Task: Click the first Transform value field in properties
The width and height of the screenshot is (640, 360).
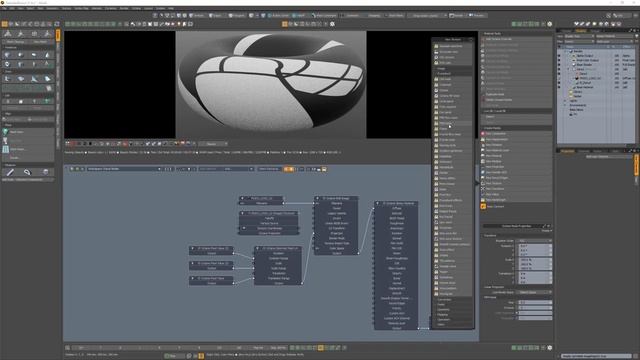Action: click(x=535, y=246)
